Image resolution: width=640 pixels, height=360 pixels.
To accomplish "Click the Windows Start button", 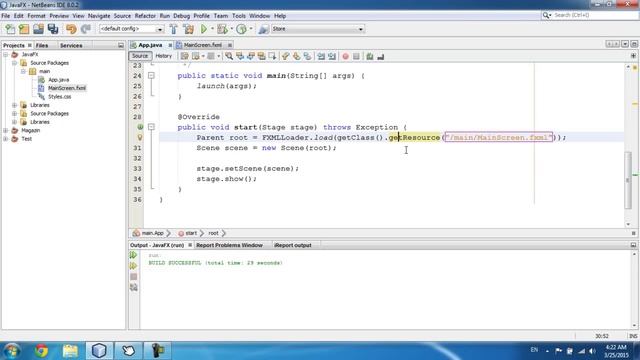I will coord(11,351).
